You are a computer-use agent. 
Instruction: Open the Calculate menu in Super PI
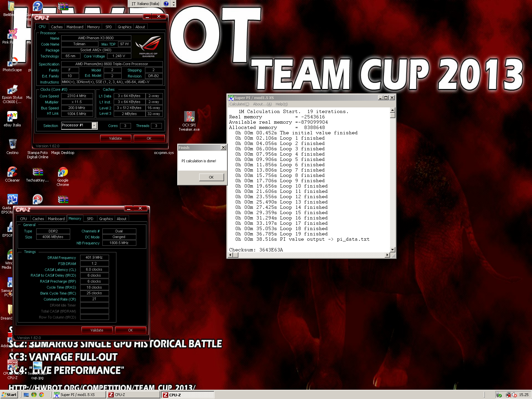pos(239,104)
